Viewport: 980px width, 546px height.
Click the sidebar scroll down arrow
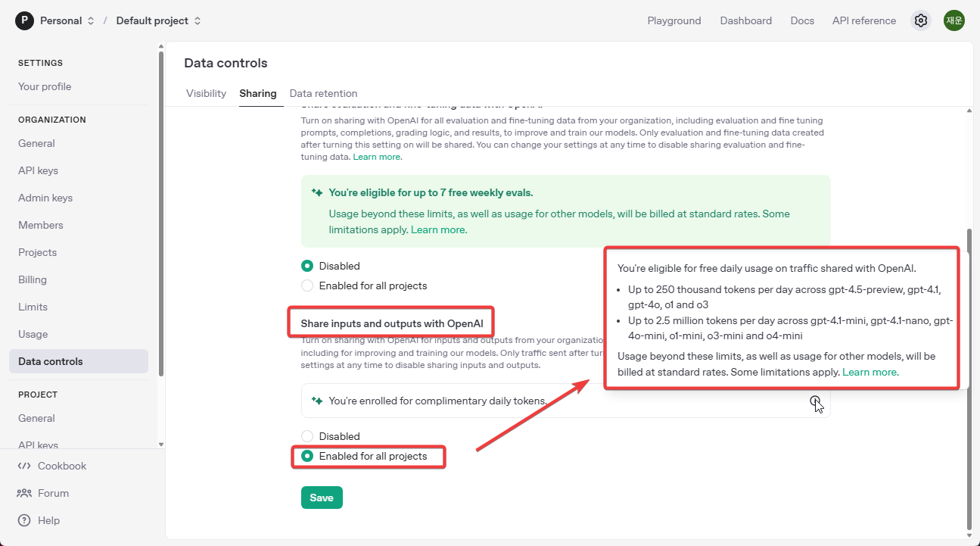tap(160, 444)
